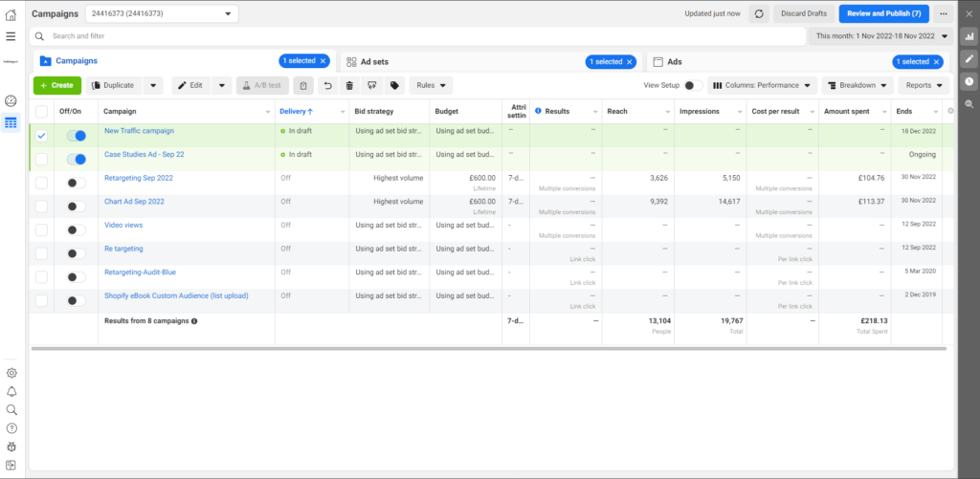Switch to the Campaigns tab
Viewport: 980px width, 479px height.
77,61
